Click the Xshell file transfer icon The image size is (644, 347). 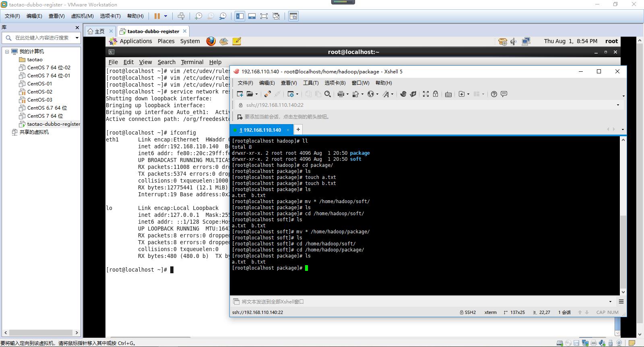pos(355,94)
